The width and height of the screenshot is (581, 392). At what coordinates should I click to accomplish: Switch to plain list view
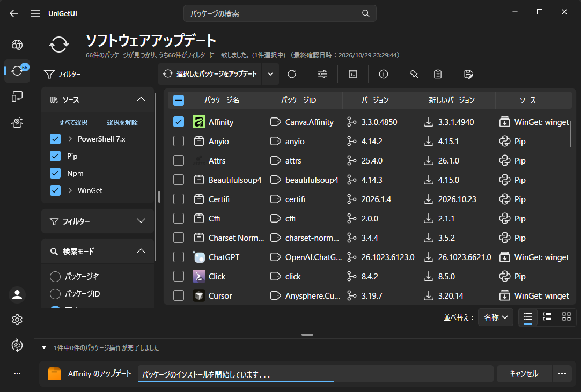[x=528, y=317]
